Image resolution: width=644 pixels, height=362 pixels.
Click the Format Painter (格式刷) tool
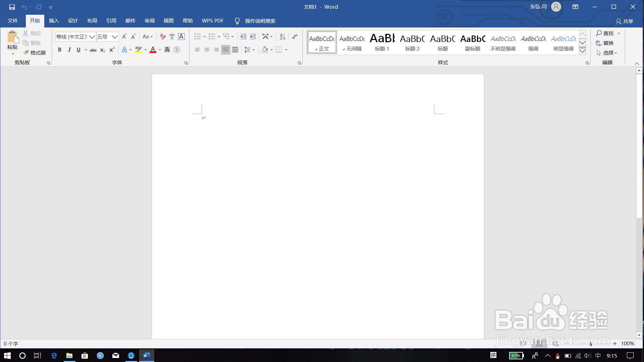pyautogui.click(x=35, y=53)
